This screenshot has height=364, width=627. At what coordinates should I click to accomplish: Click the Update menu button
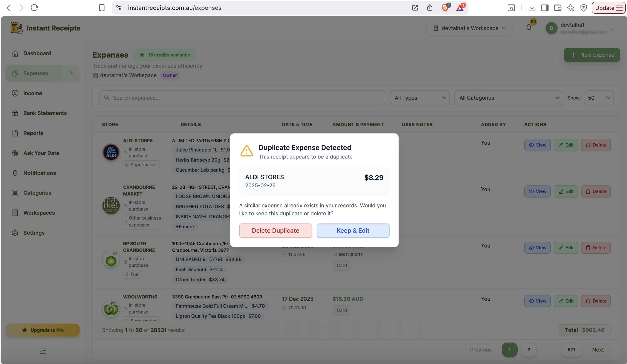coord(609,8)
